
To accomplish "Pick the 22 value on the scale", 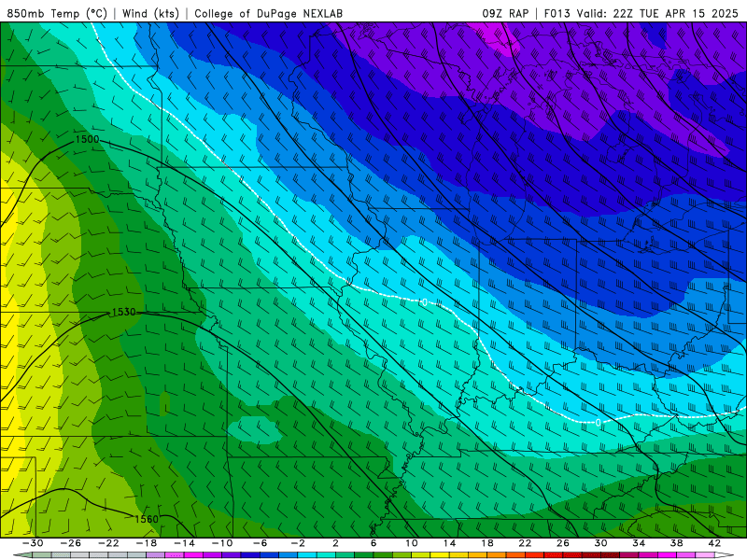I will coord(525,543).
